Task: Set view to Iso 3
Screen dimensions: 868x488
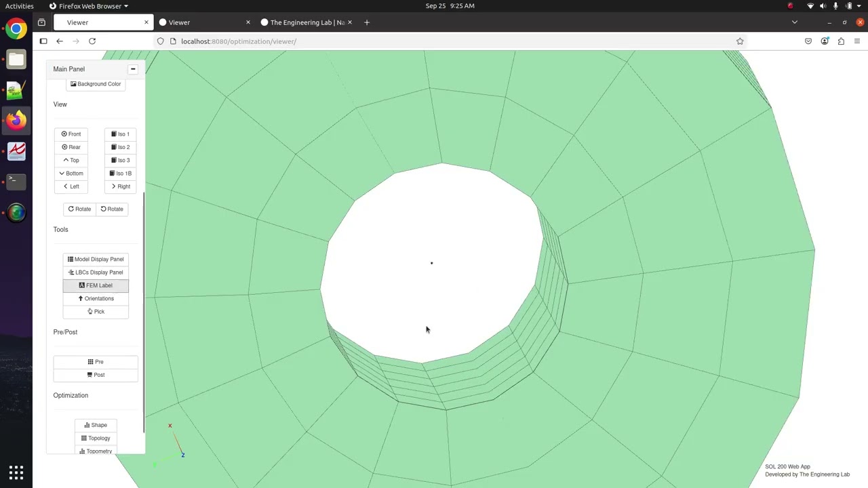Action: (x=121, y=160)
